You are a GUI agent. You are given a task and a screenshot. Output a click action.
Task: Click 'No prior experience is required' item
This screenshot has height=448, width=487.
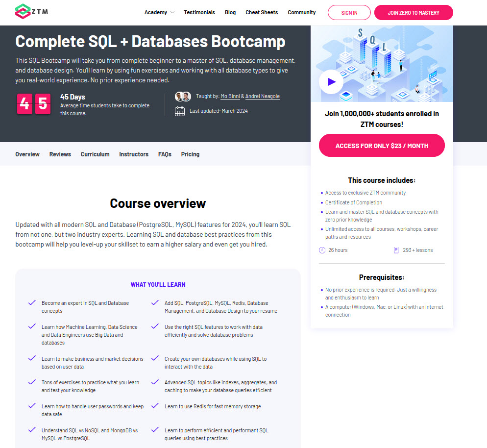pos(381,294)
